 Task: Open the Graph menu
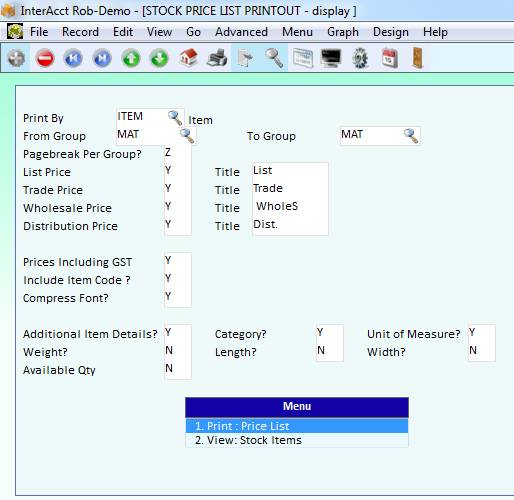tap(343, 32)
